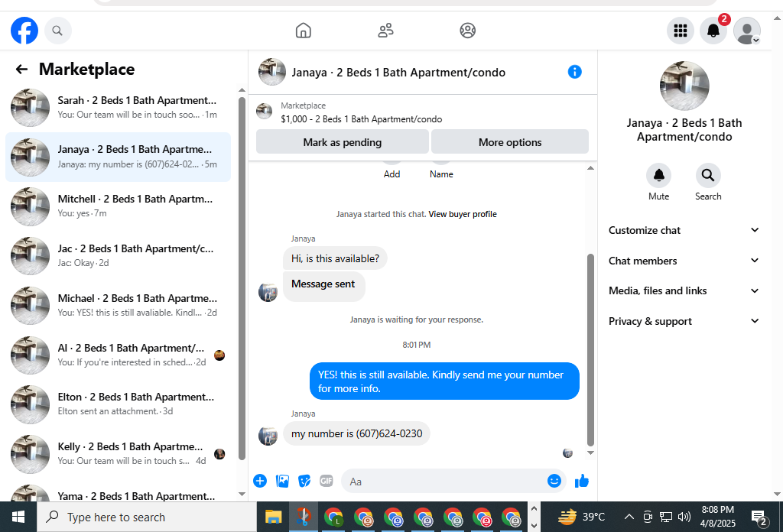Viewport: 783px width, 532px height.
Task: Open Al's conversation in the list
Action: (x=119, y=355)
